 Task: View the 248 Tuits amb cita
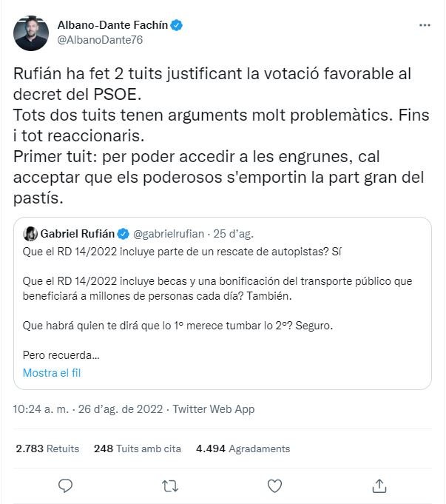click(138, 448)
